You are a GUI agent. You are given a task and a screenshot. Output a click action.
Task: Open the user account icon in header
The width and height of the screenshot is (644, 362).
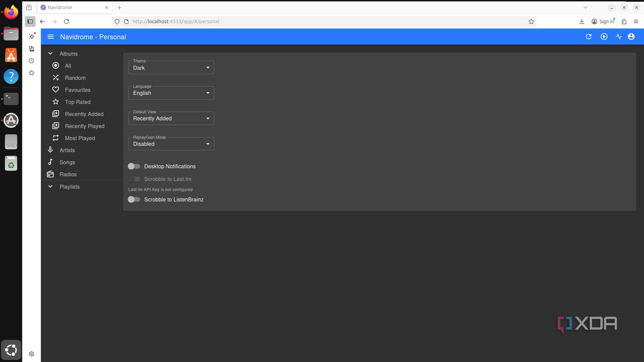pyautogui.click(x=631, y=37)
